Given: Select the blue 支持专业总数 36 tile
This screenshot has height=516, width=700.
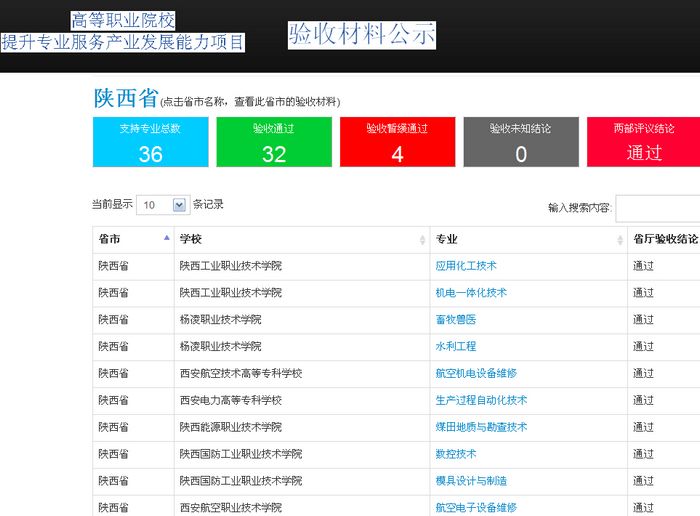Looking at the screenshot, I should pyautogui.click(x=150, y=142).
